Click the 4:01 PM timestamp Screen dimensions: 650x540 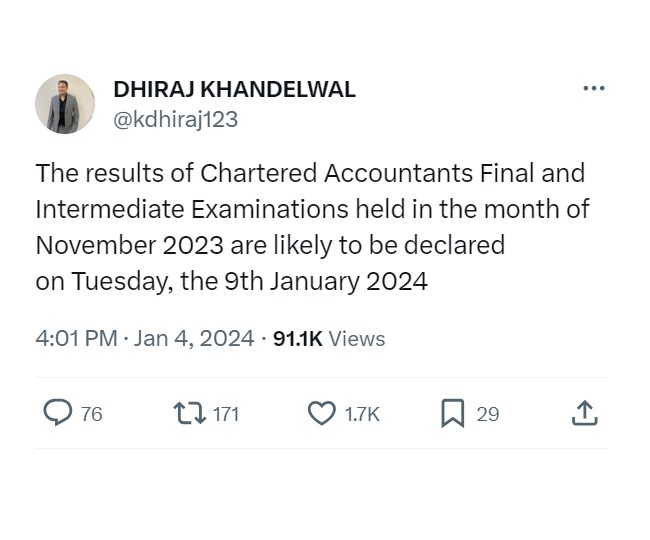pos(76,339)
